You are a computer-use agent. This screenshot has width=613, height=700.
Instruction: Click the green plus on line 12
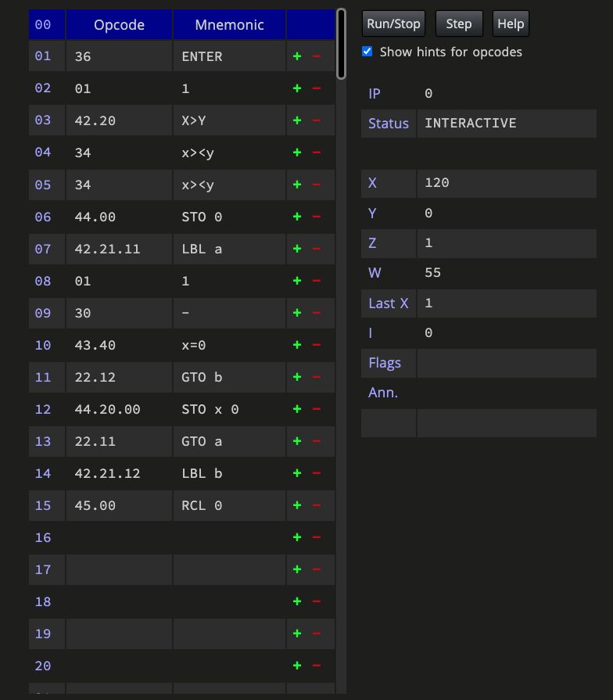pyautogui.click(x=297, y=409)
